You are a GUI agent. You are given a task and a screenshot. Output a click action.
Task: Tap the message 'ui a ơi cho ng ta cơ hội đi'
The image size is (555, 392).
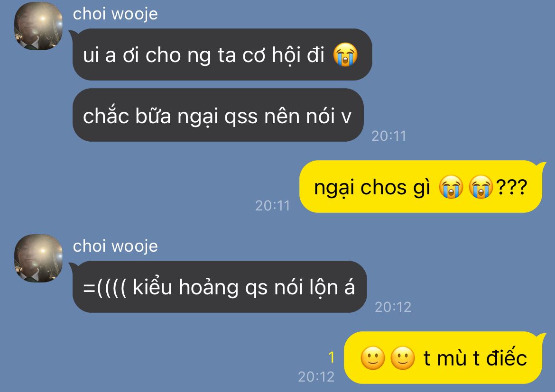point(222,55)
